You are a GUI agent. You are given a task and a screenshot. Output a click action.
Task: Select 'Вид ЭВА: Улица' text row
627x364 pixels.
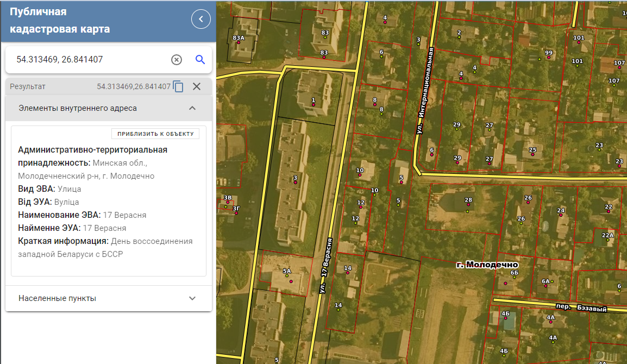click(49, 189)
